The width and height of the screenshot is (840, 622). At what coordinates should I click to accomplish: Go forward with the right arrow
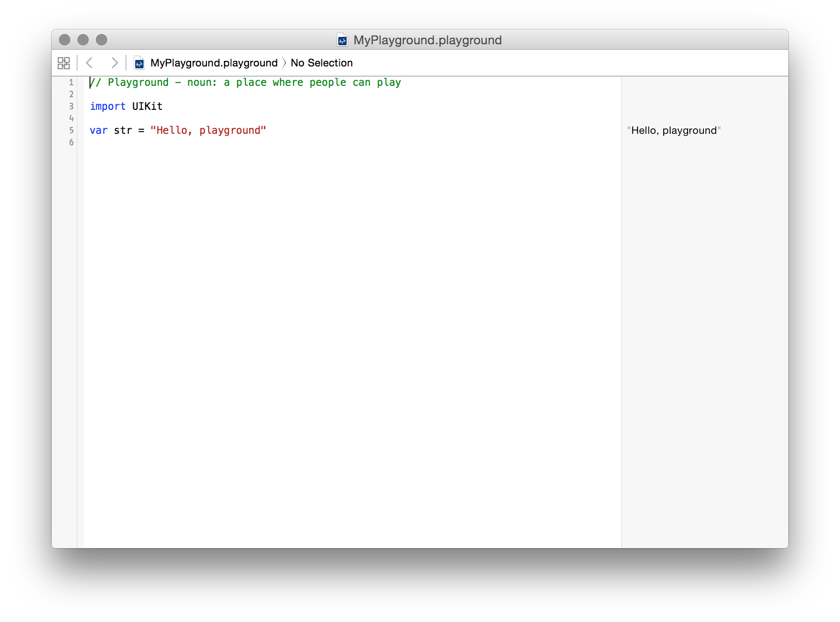114,63
